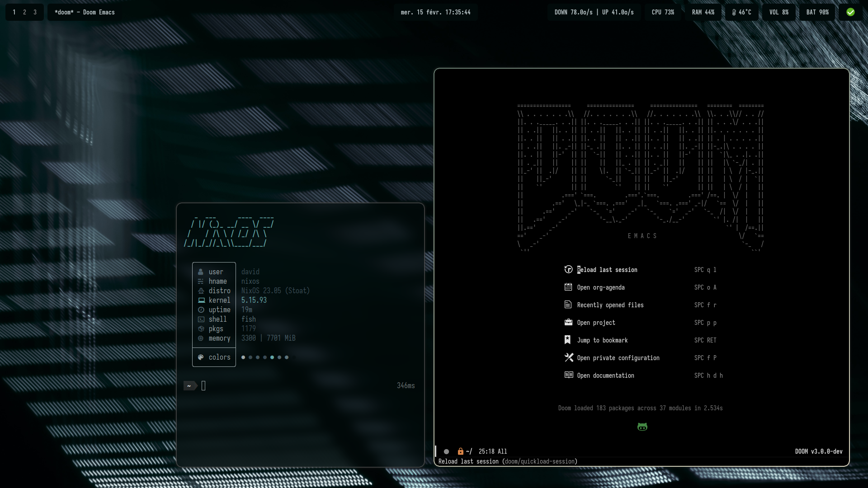Click the first color dot in fetch colors
The image size is (868, 488).
coord(243,357)
